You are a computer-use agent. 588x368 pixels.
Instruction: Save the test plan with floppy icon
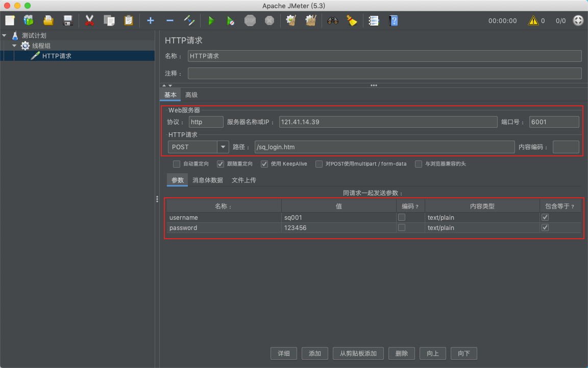tap(68, 20)
